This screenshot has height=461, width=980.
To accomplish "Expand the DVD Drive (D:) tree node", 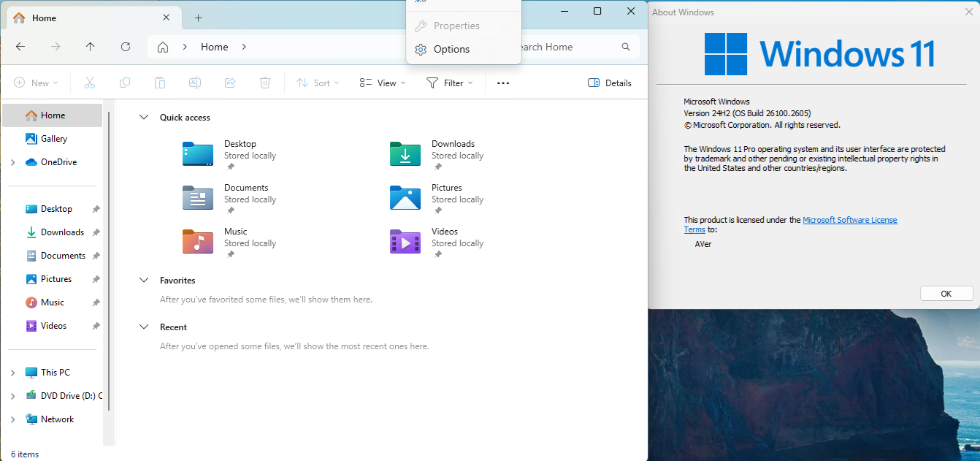I will 13,396.
